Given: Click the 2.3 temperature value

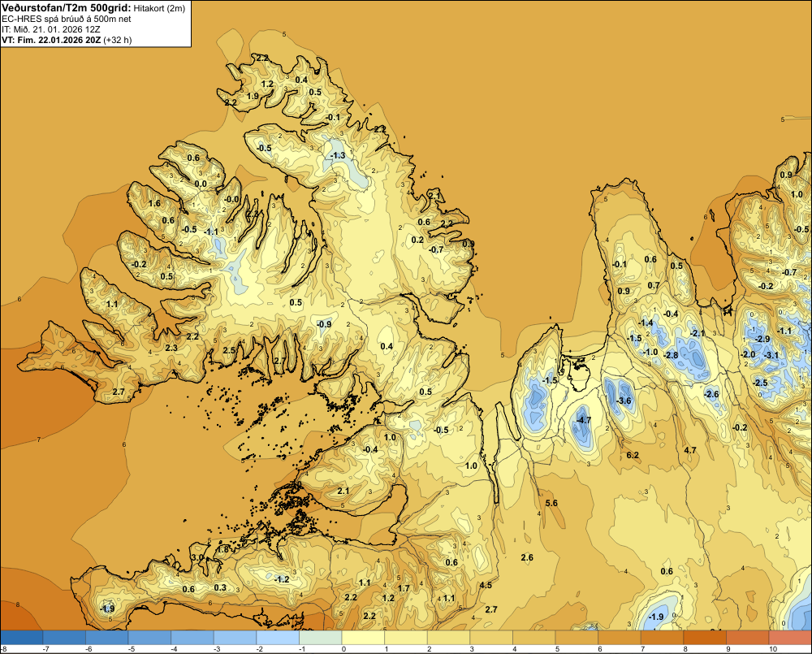Looking at the screenshot, I should 171,348.
